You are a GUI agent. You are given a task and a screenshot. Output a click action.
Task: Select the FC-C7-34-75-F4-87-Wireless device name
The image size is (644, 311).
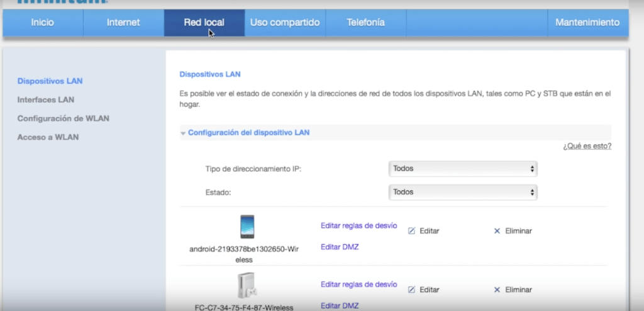tap(244, 307)
